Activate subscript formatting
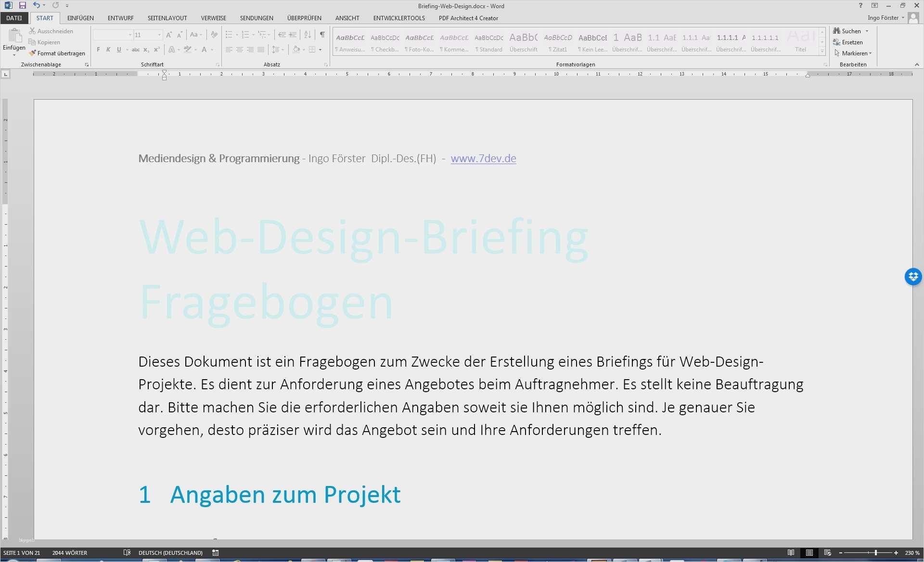924x562 pixels. pyautogui.click(x=146, y=49)
